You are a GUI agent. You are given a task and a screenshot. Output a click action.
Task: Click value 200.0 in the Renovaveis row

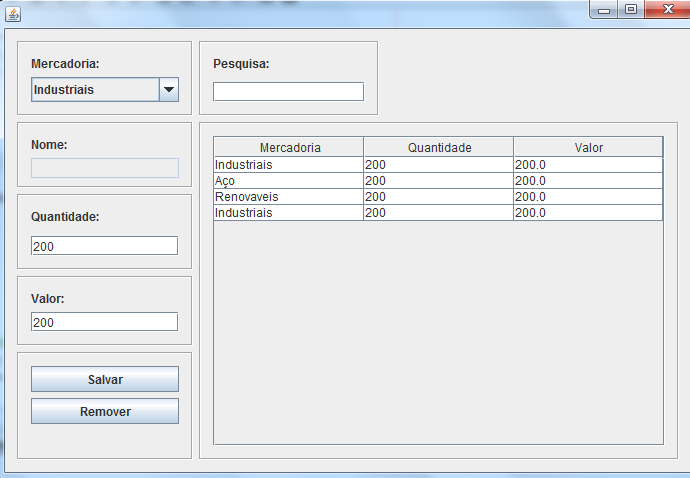588,197
